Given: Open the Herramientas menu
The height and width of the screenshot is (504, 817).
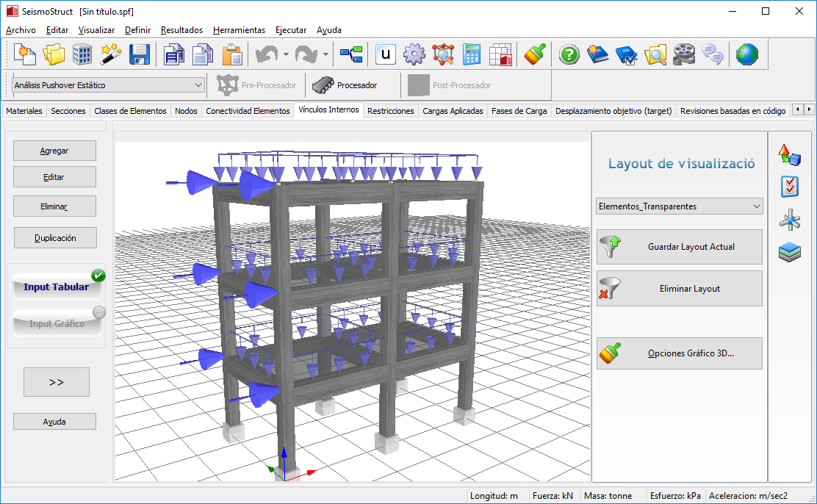Looking at the screenshot, I should (239, 30).
